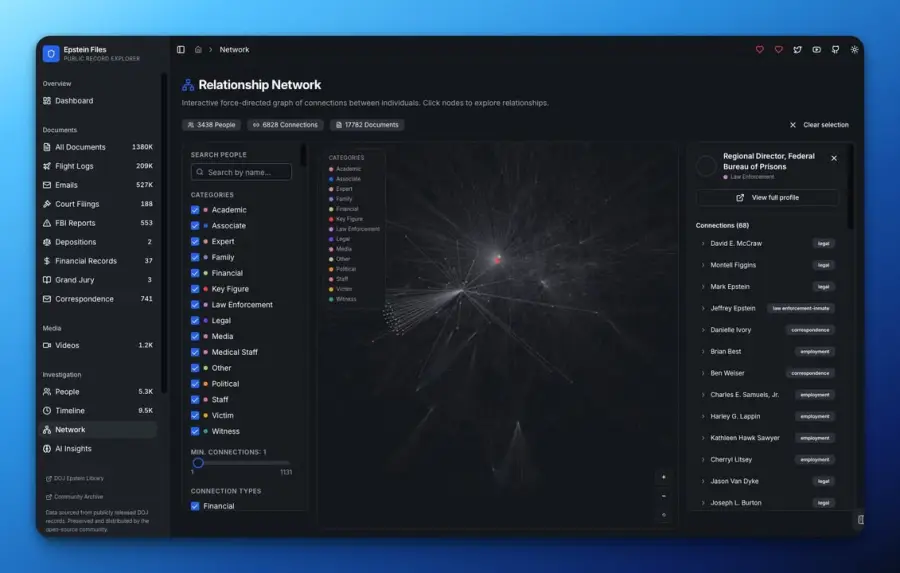This screenshot has width=900, height=573.
Task: Expand the David E. McCraw connection
Action: (x=703, y=243)
